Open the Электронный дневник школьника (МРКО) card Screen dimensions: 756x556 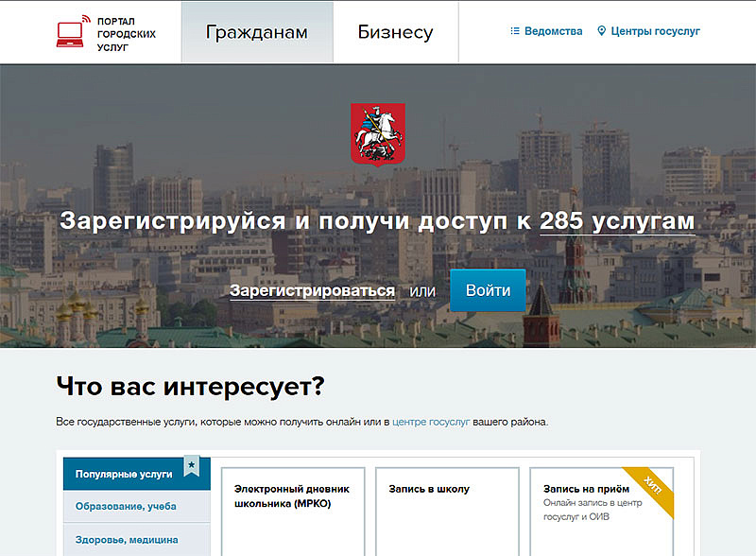[x=291, y=511]
